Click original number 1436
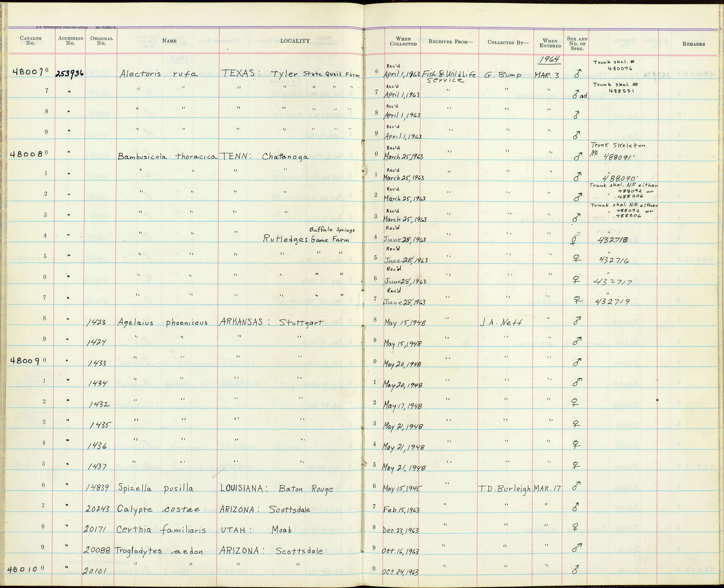This screenshot has width=724, height=588. tap(97, 446)
